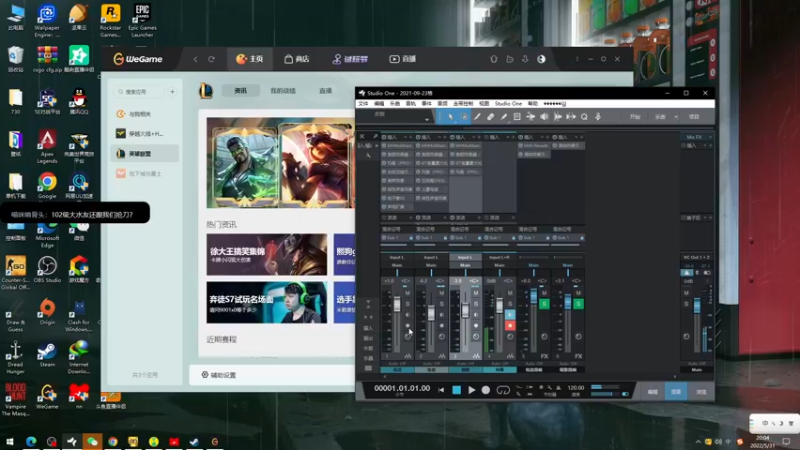This screenshot has height=450, width=800.
Task: Select the Bend tool in Studio One toolbar
Action: (x=531, y=117)
